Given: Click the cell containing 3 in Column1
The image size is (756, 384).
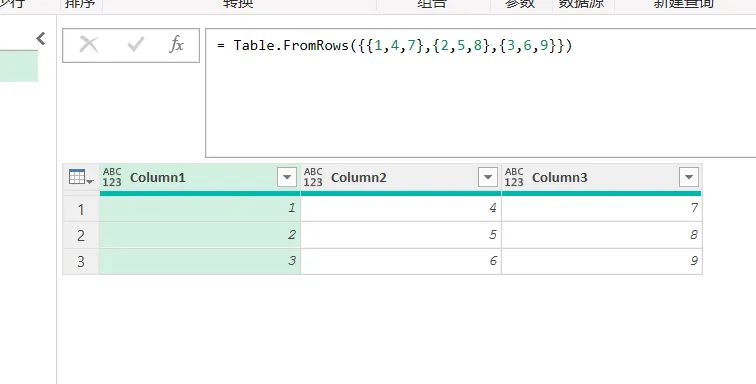Looking at the screenshot, I should pyautogui.click(x=200, y=261).
